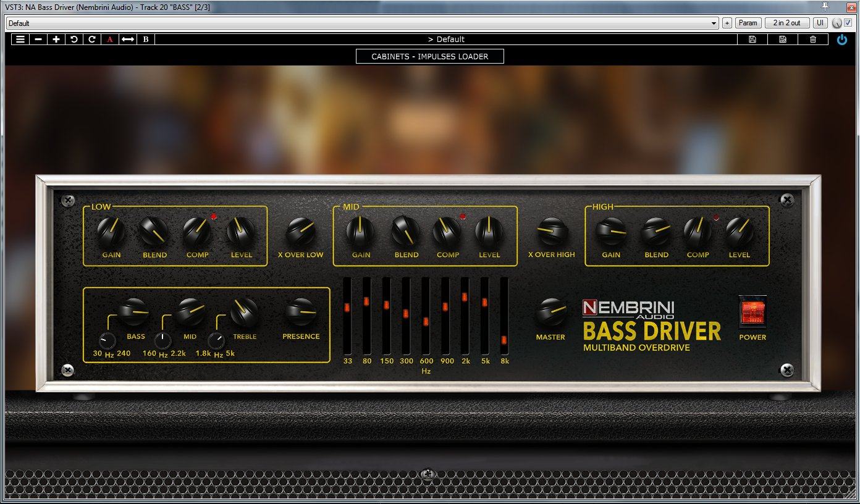860x504 pixels.
Task: Delete preset using the trash icon
Action: tap(813, 39)
